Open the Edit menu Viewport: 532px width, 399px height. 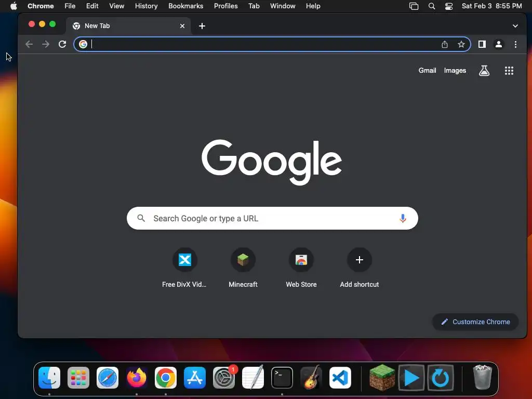click(92, 6)
